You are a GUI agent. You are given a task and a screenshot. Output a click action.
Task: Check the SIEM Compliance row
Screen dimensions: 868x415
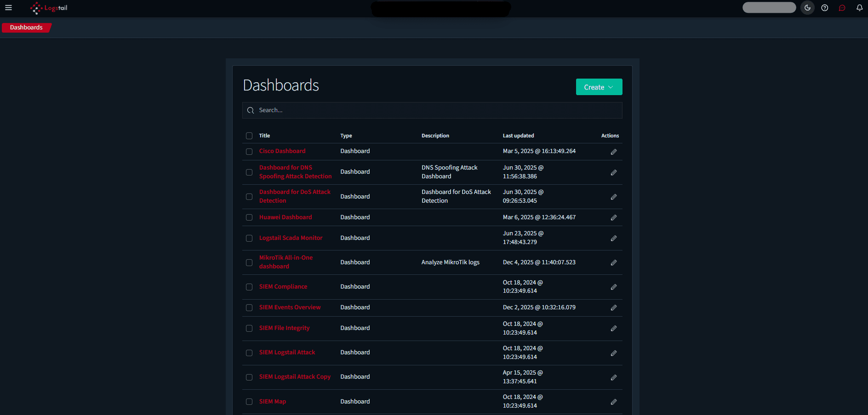pyautogui.click(x=249, y=287)
